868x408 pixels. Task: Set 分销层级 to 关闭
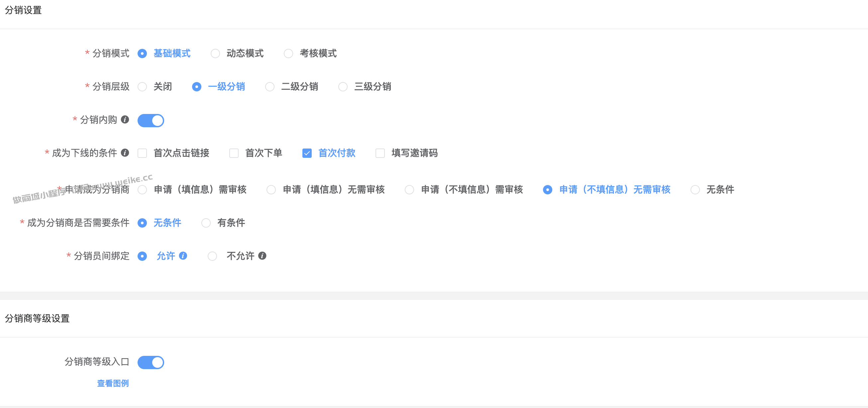pyautogui.click(x=142, y=87)
